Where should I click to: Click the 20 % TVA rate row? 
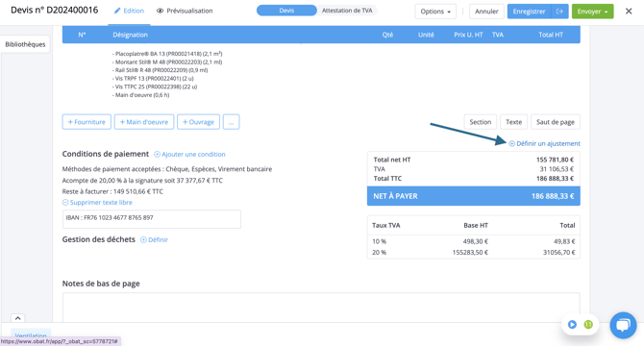pos(473,253)
